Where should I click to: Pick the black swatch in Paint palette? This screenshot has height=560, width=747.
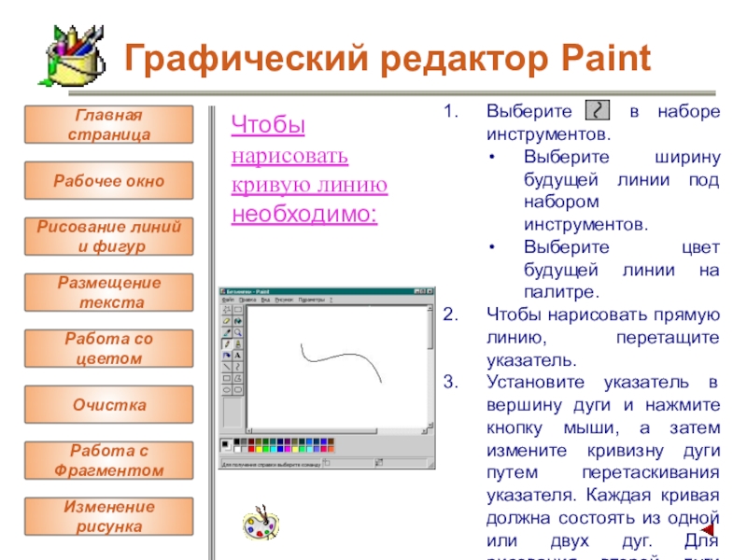pyautogui.click(x=237, y=441)
